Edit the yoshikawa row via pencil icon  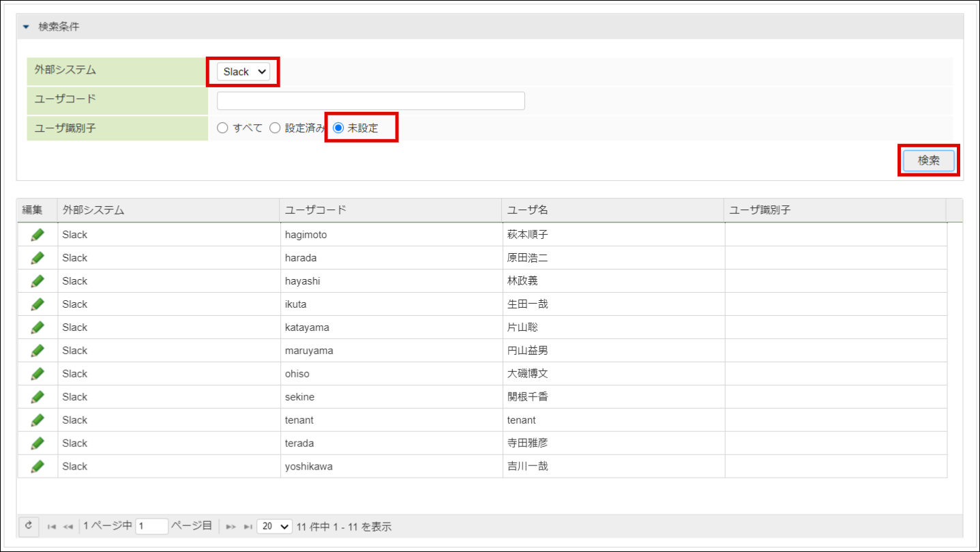tap(38, 467)
